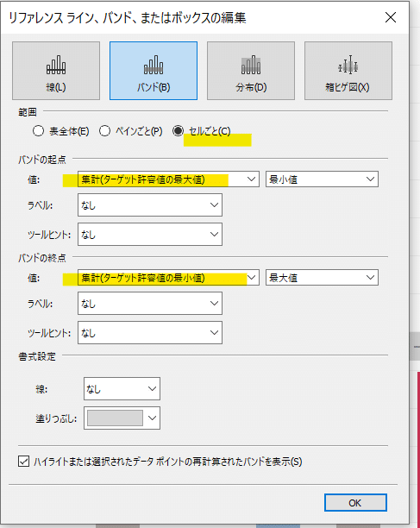The image size is (420, 528).
Task: Open band end value 集計(ターゲット許容値の最小値) dropdown
Action: [168, 278]
